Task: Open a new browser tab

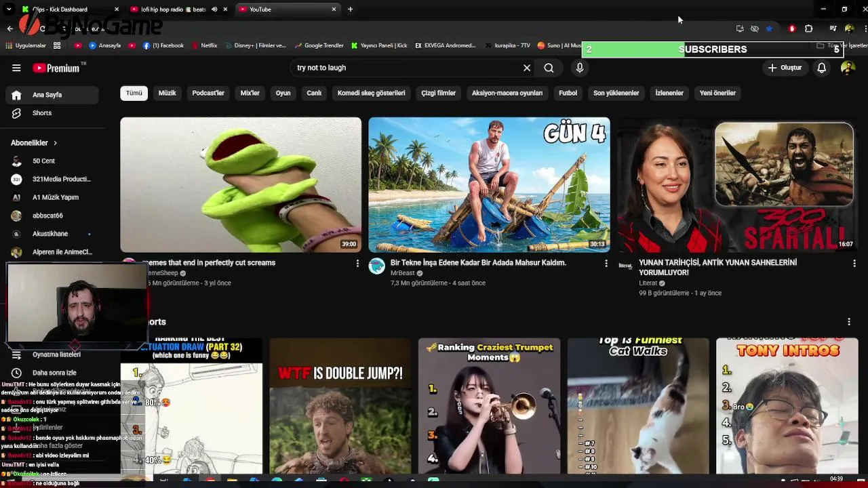Action: pyautogui.click(x=350, y=9)
